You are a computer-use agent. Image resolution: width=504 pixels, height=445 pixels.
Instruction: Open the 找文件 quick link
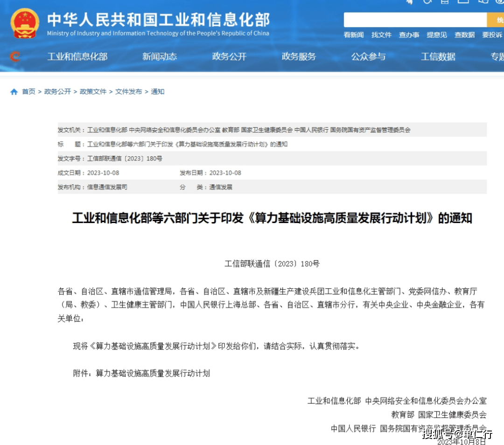point(381,35)
